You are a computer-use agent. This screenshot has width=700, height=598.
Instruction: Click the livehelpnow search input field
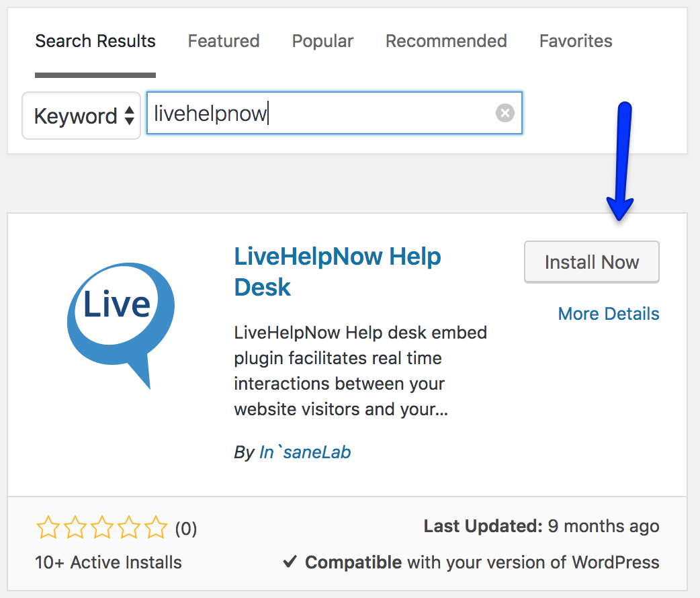[x=335, y=113]
